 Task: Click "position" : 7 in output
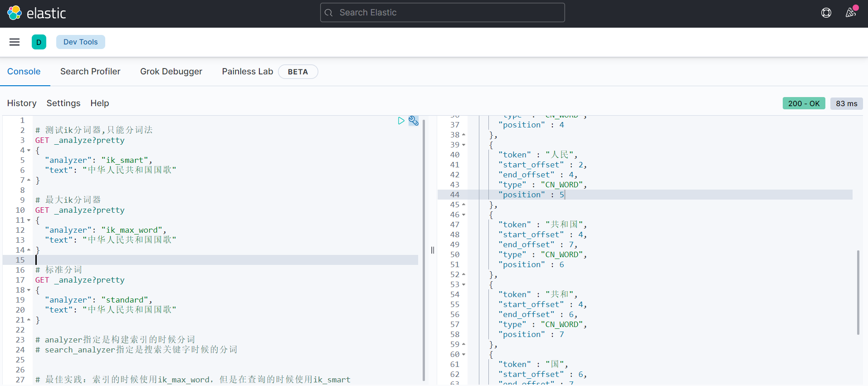pos(531,335)
